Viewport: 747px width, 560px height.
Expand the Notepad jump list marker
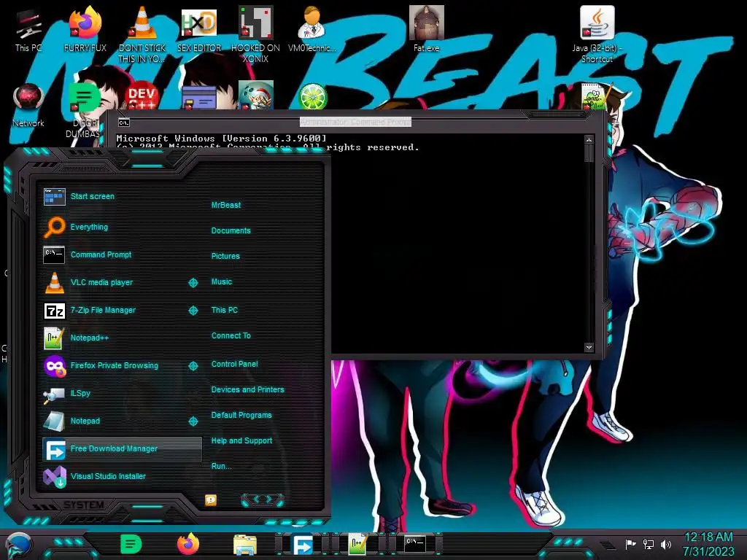[193, 421]
